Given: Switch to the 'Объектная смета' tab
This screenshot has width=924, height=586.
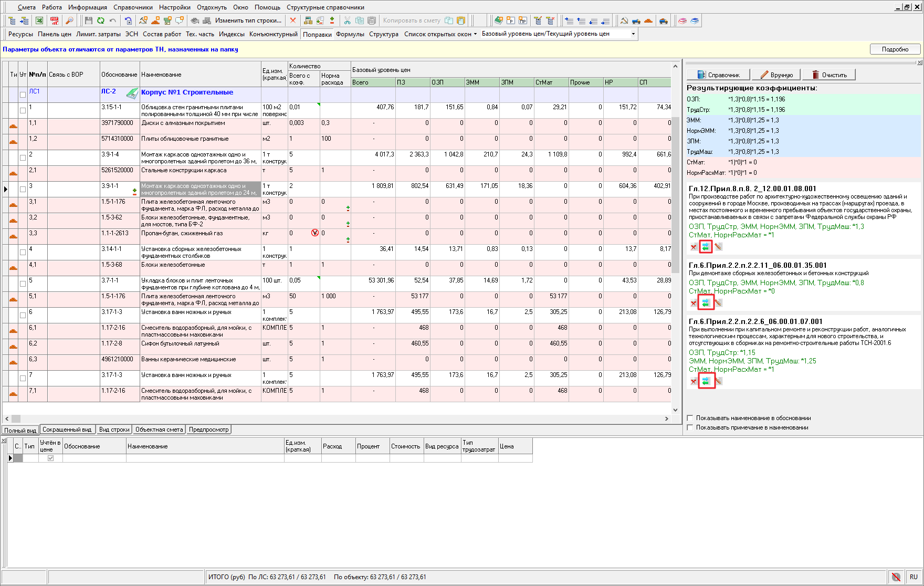Looking at the screenshot, I should coord(159,430).
